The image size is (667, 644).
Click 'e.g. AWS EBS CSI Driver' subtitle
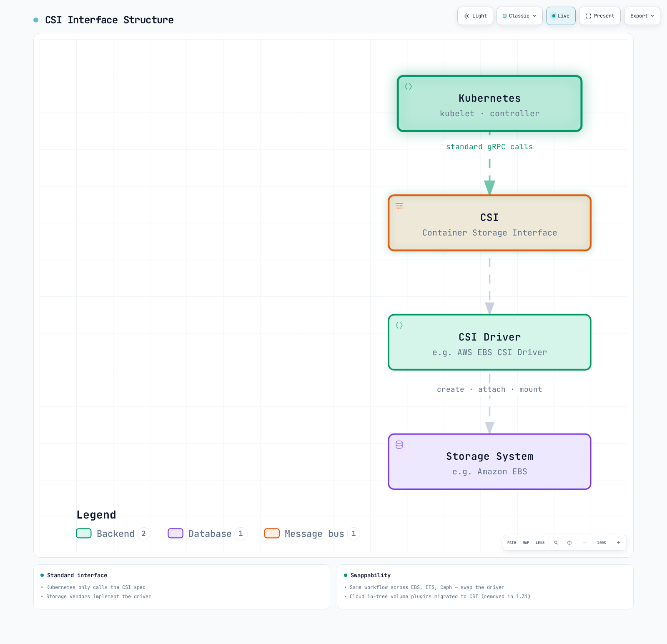489,352
